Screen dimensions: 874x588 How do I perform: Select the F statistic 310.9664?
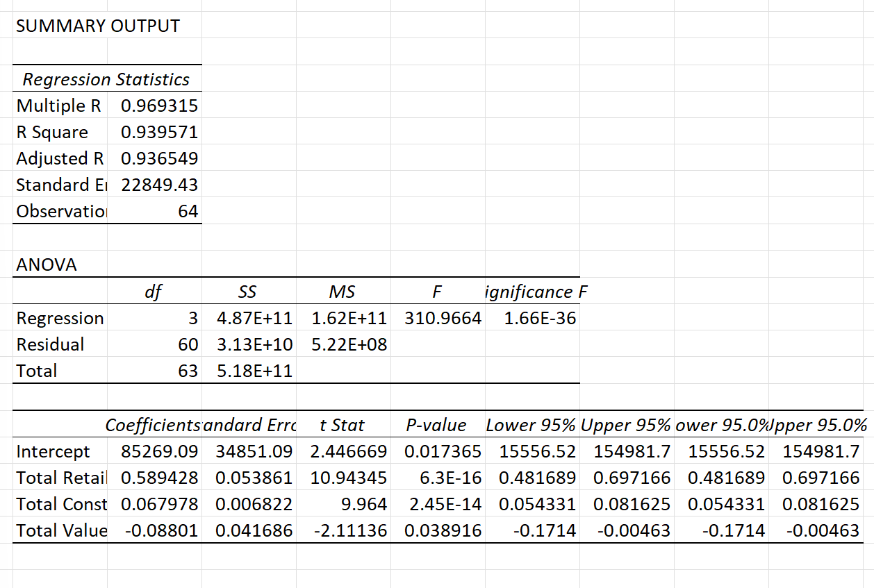click(443, 319)
